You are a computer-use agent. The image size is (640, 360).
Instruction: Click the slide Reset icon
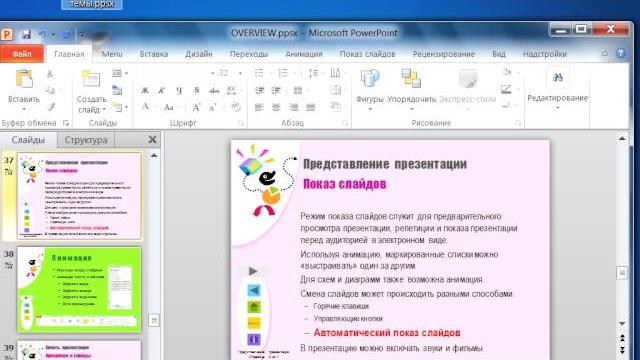117,90
